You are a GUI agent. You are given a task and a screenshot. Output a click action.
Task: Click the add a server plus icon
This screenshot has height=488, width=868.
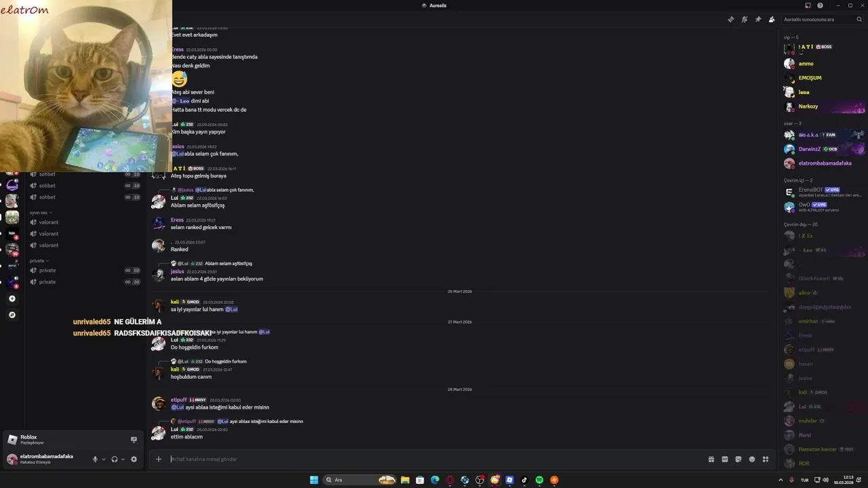click(x=12, y=299)
